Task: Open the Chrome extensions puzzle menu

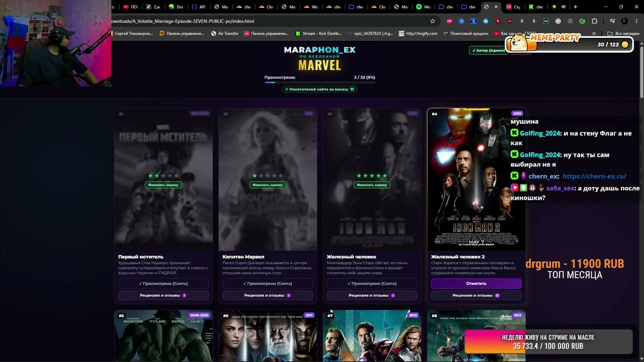Action: pos(594,21)
